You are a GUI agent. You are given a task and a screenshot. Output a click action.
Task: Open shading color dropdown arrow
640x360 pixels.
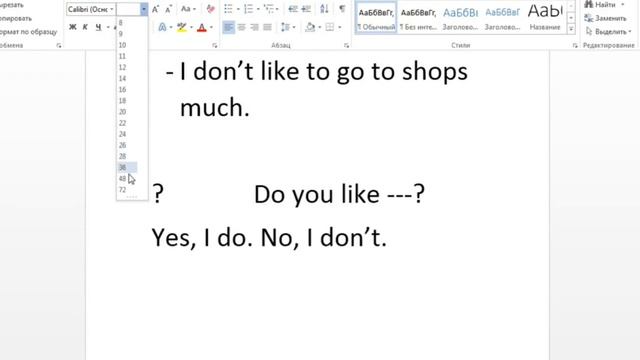coord(320,27)
